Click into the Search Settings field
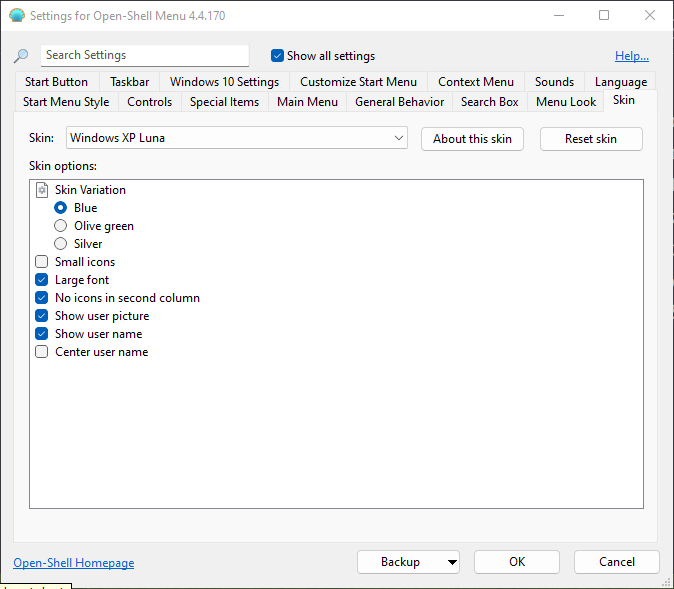The image size is (674, 589). pos(145,55)
